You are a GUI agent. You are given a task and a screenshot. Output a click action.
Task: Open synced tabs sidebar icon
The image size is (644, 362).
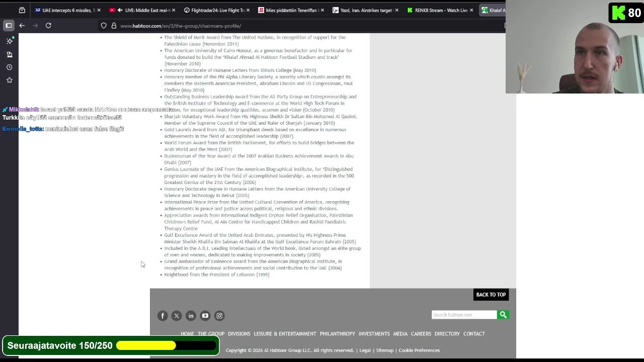click(x=9, y=54)
